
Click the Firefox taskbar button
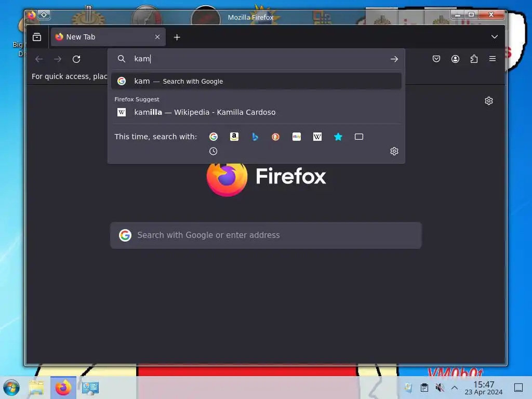coord(63,388)
